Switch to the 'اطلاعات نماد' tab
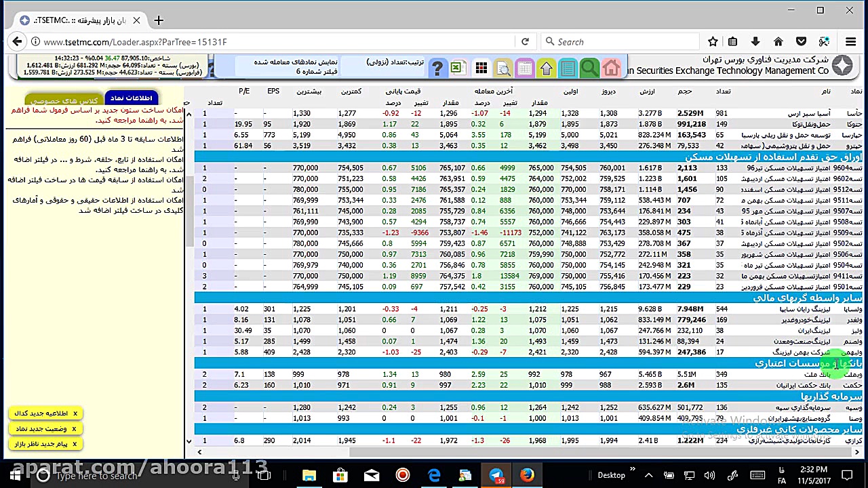This screenshot has height=488, width=868. (x=131, y=98)
